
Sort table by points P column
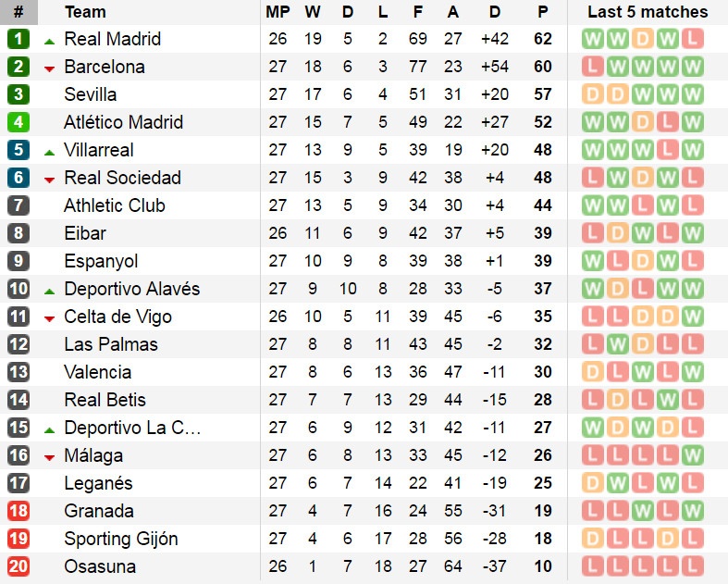coord(543,12)
